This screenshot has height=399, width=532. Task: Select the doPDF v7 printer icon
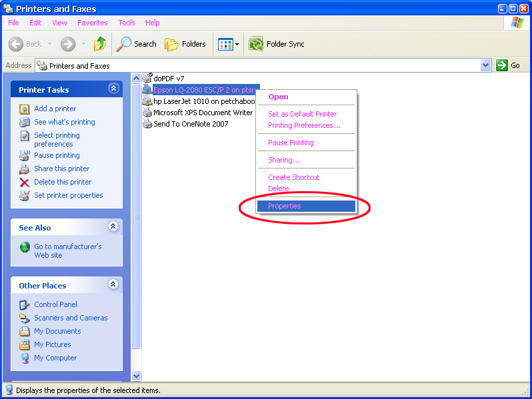click(147, 78)
